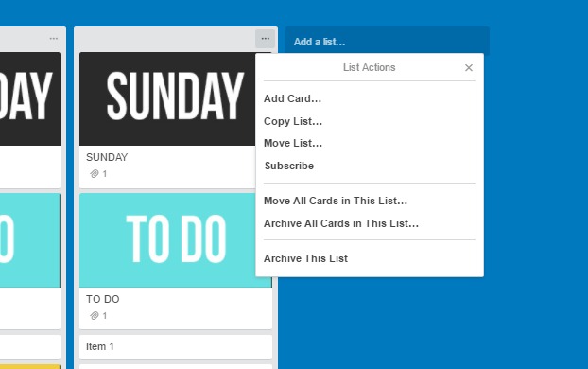
Task: Open the partially visible teal card on left list
Action: (x=30, y=262)
